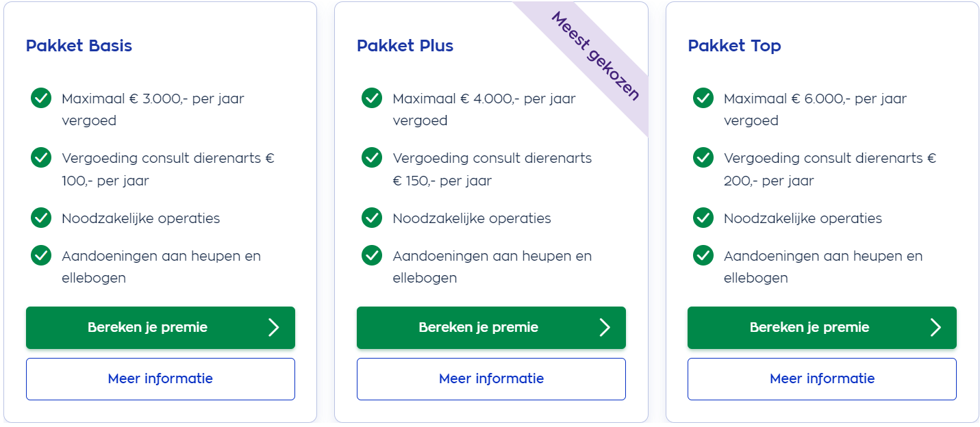The height and width of the screenshot is (427, 980).
Task: Click checkmark icon next to € 100,- consult vergoeding
Action: (x=41, y=157)
